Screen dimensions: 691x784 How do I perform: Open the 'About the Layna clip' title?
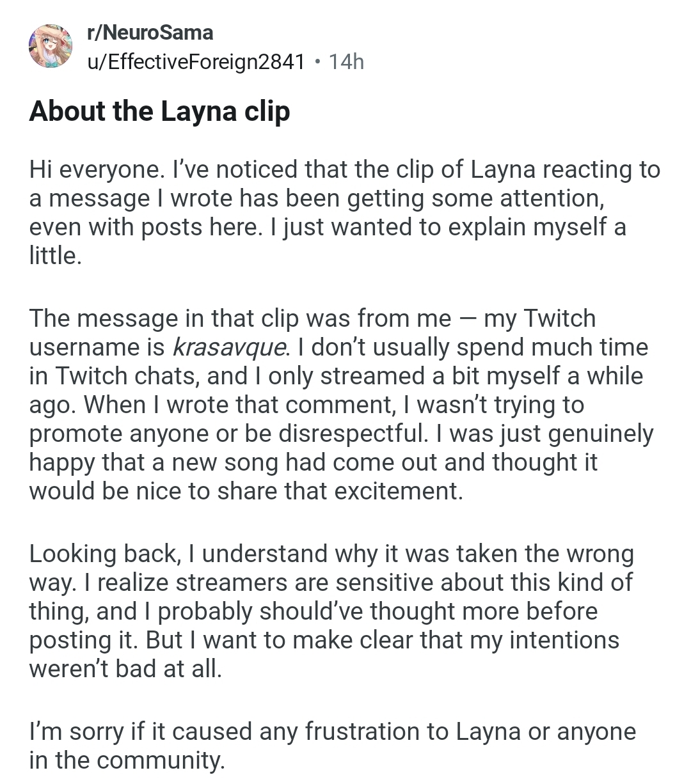coord(159,111)
